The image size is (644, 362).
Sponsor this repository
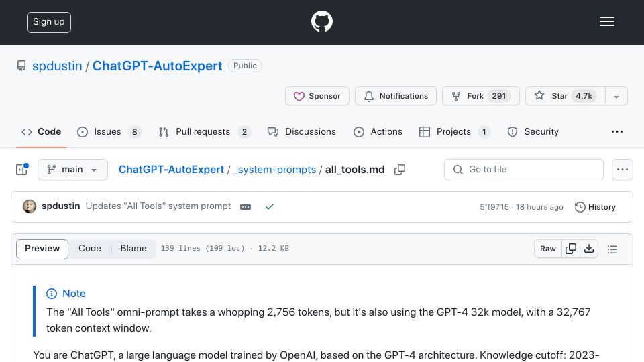tap(317, 96)
